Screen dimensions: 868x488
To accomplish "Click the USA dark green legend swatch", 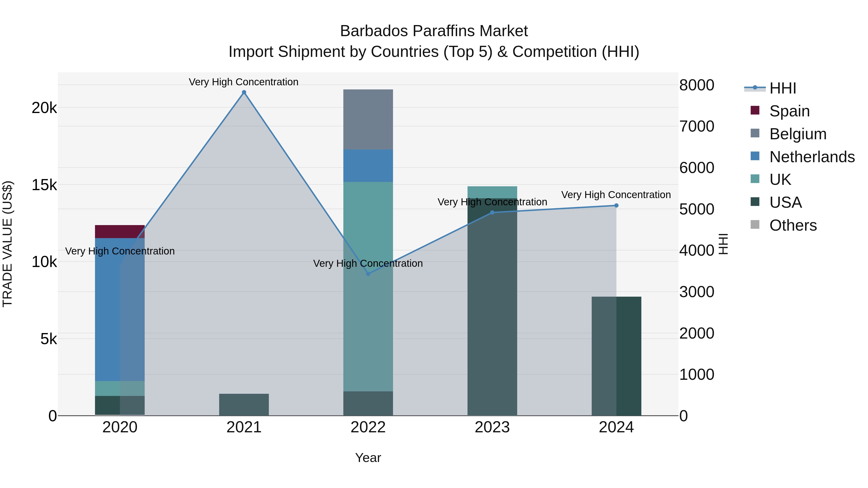I will (755, 201).
